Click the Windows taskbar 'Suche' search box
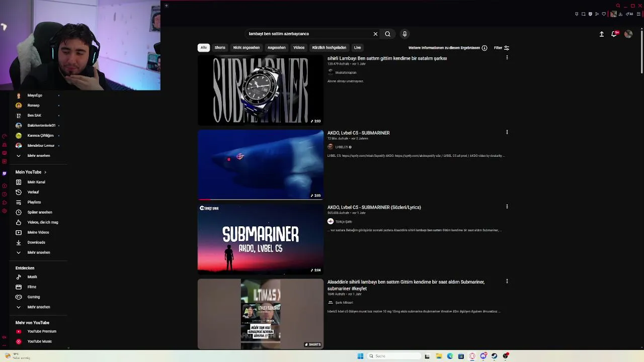The width and height of the screenshot is (644, 362). (x=394, y=356)
